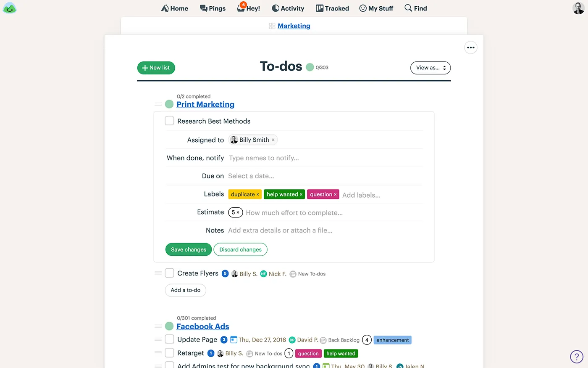
Task: Click the enhancement label on Update Page
Action: [x=392, y=340]
